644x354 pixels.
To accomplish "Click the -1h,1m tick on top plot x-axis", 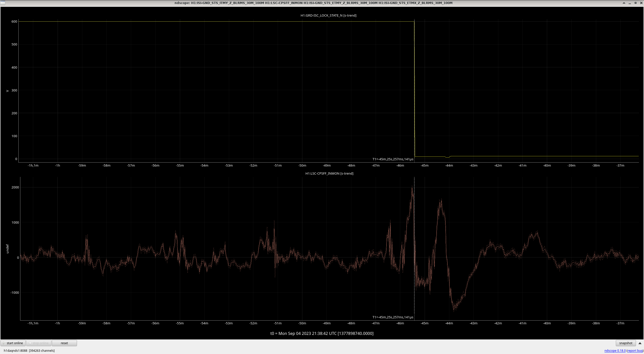I will tap(33, 165).
